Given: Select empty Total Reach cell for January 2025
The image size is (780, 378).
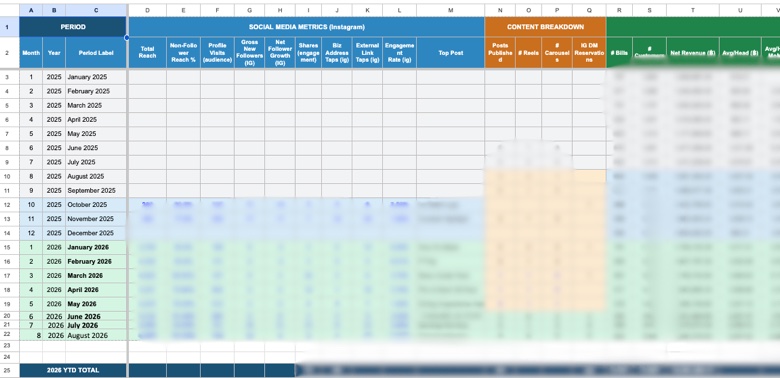Looking at the screenshot, I should coord(147,77).
